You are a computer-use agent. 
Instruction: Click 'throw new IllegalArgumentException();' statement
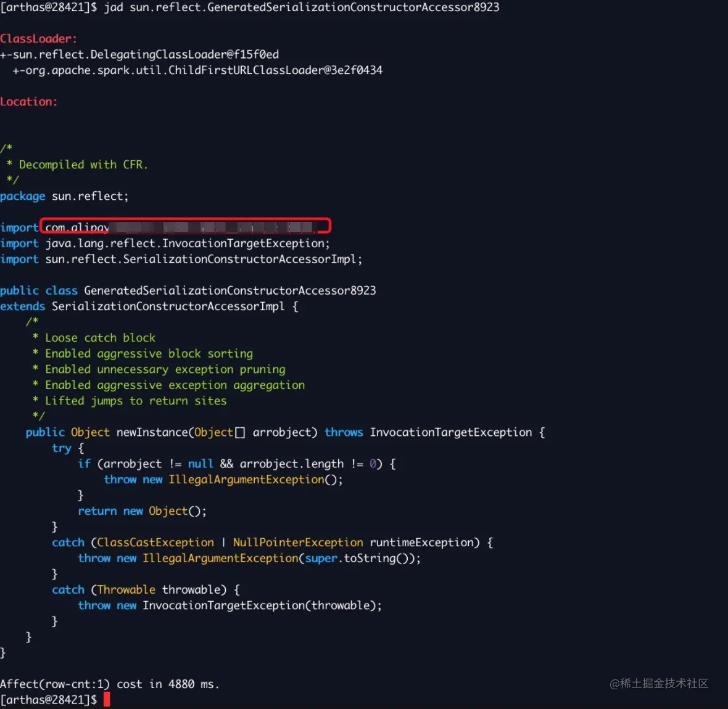(x=223, y=479)
